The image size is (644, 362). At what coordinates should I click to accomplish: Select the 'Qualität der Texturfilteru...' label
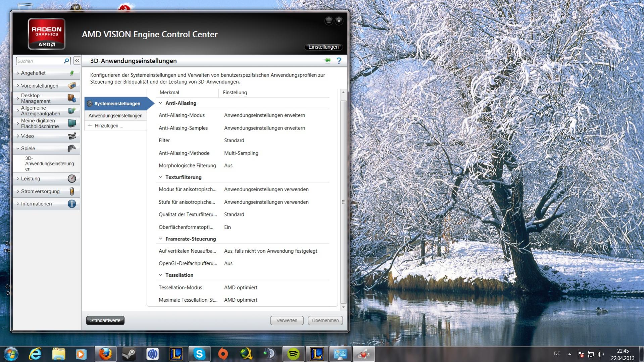(x=188, y=214)
